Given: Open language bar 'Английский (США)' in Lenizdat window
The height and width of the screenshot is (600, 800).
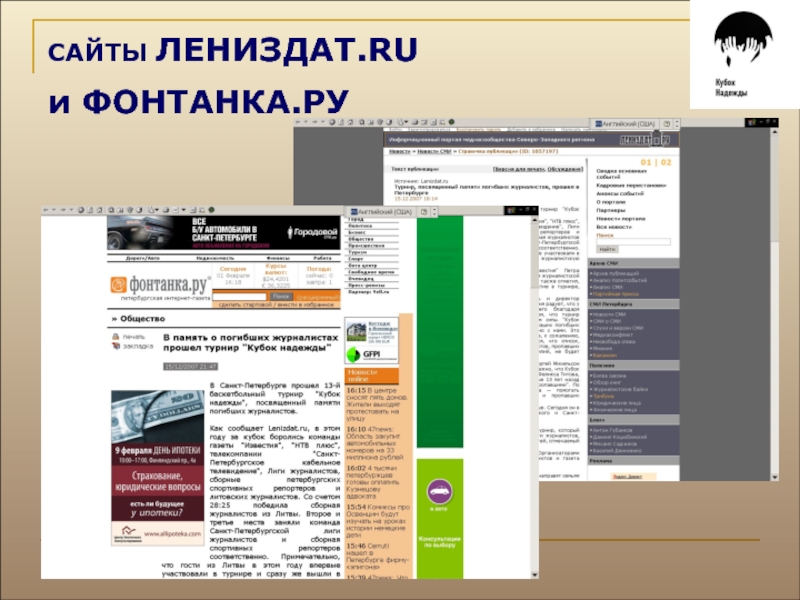Looking at the screenshot, I should click(624, 124).
